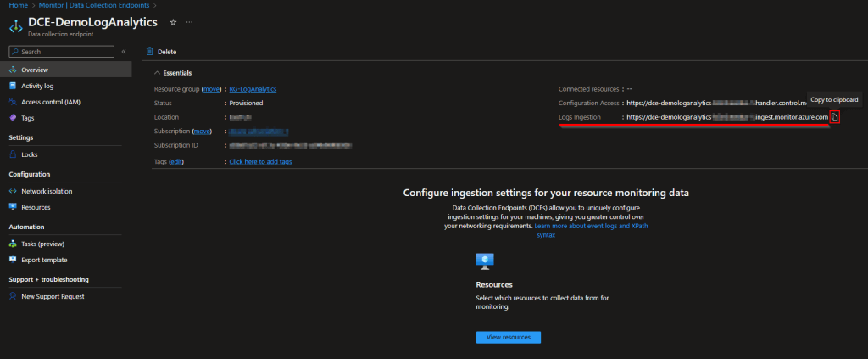This screenshot has height=359, width=868.
Task: Open Activity log from the sidebar
Action: pyautogui.click(x=37, y=86)
